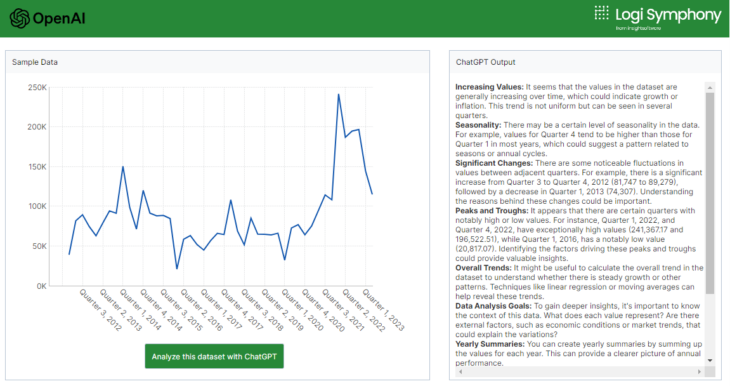Click the 250K y-axis label

(x=37, y=87)
